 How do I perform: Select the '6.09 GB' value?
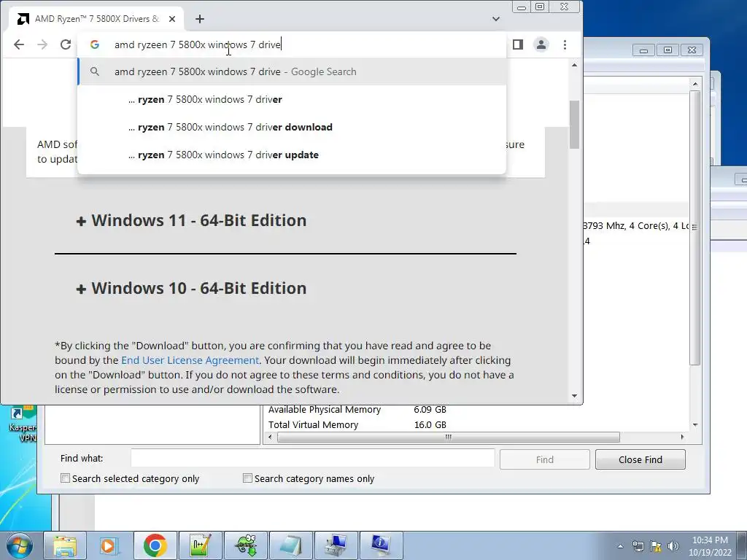tap(430, 410)
